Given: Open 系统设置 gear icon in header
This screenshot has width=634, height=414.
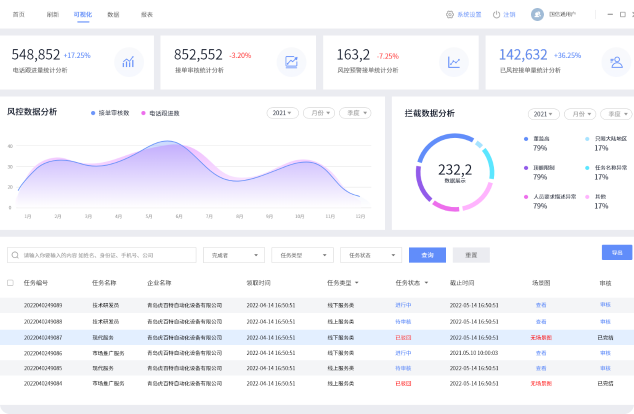Looking at the screenshot, I should (x=450, y=15).
